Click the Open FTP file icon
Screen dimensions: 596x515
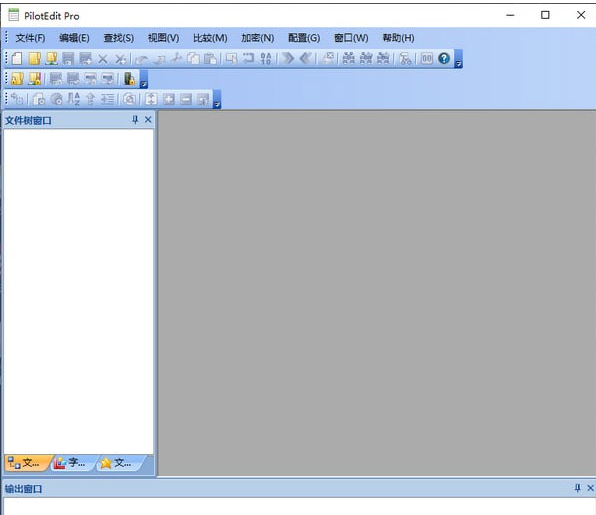point(52,59)
